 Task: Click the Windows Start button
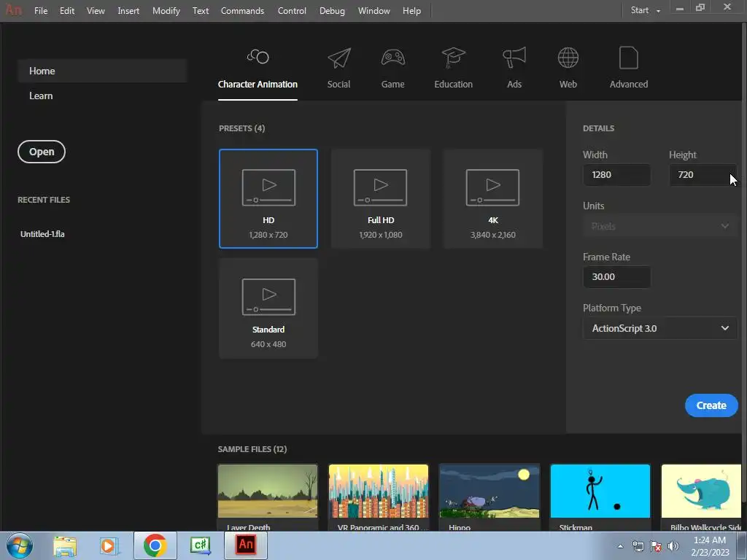20,545
